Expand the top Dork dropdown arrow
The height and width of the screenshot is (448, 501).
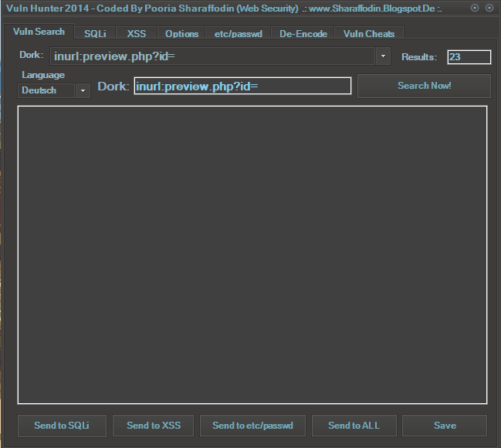pos(383,56)
